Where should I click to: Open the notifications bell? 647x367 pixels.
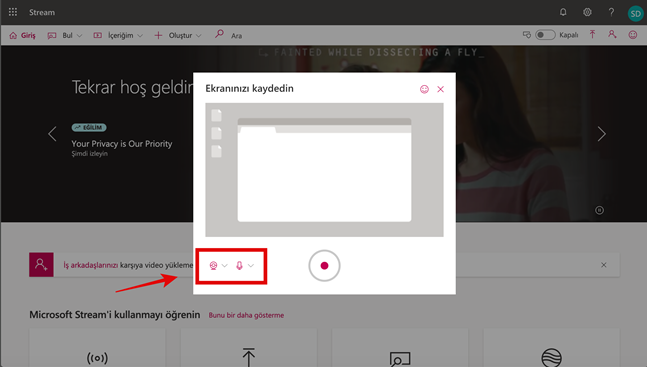pyautogui.click(x=563, y=12)
